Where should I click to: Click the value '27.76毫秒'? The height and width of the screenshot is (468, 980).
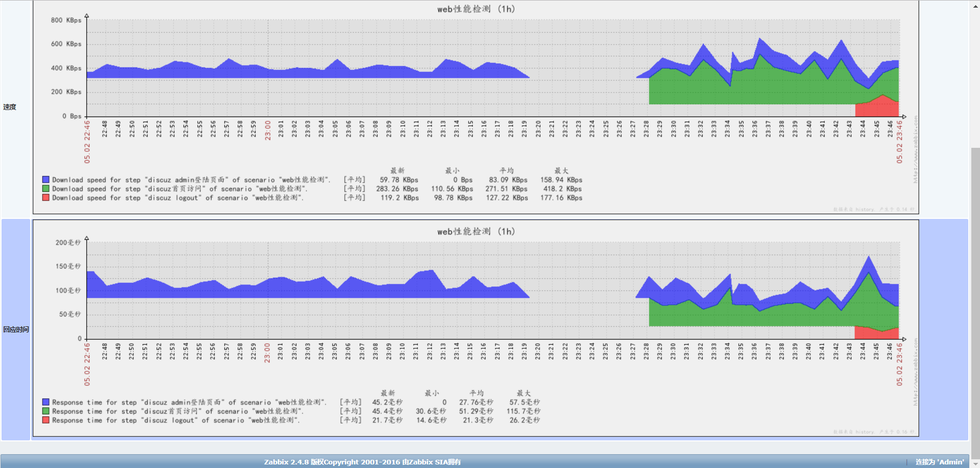click(476, 402)
